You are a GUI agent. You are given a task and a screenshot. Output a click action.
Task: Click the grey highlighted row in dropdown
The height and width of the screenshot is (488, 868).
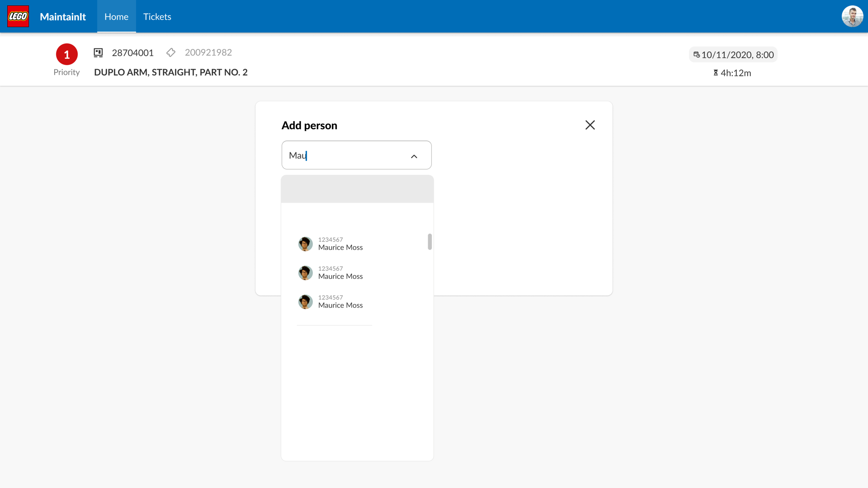point(357,189)
